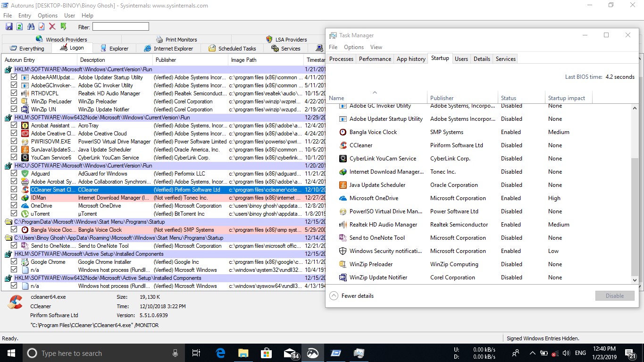Collapse Task Manager with Fewer details
The height and width of the screenshot is (362, 644).
(352, 296)
